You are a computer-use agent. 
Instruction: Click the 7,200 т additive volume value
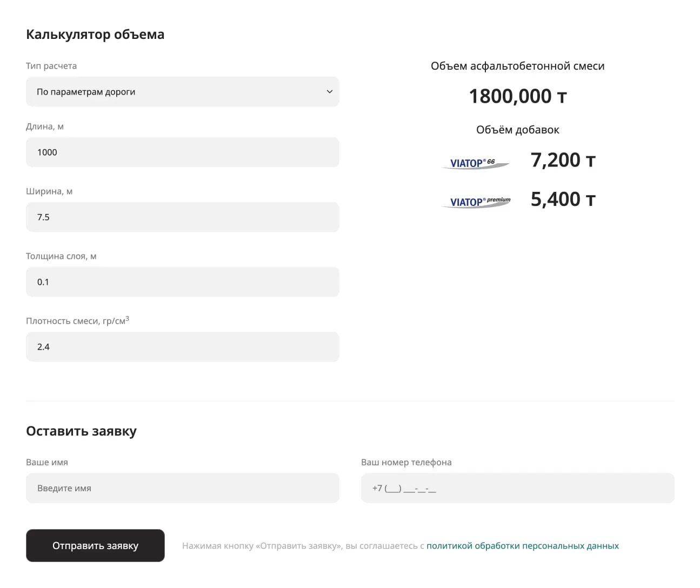point(563,161)
